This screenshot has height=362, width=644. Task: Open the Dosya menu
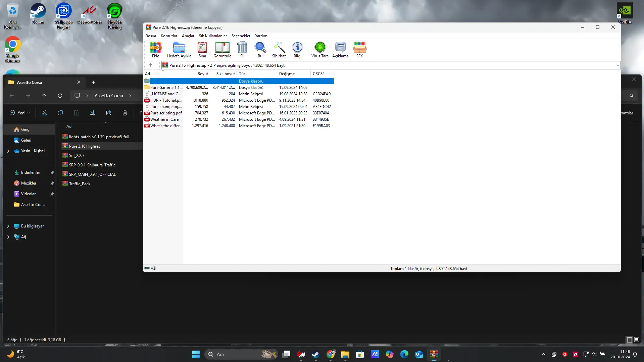point(150,36)
